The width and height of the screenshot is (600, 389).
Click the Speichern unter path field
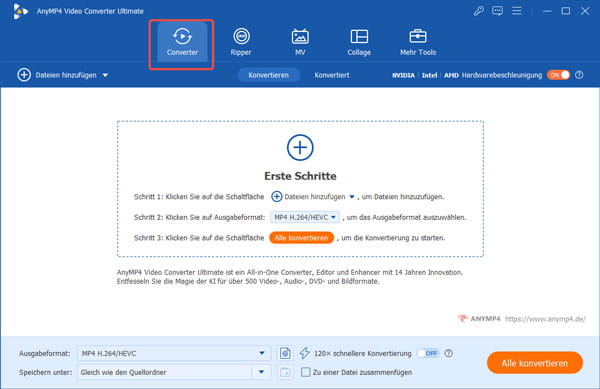point(164,372)
